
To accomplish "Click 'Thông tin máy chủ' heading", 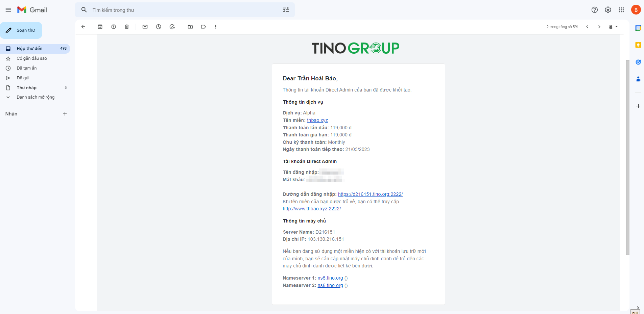I will [304, 221].
